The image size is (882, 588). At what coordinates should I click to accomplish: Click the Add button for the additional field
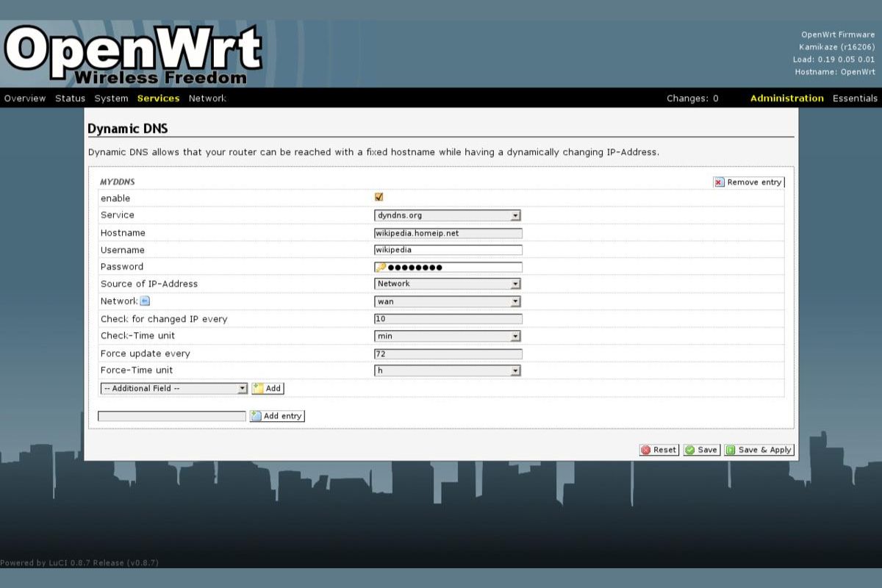[x=268, y=388]
